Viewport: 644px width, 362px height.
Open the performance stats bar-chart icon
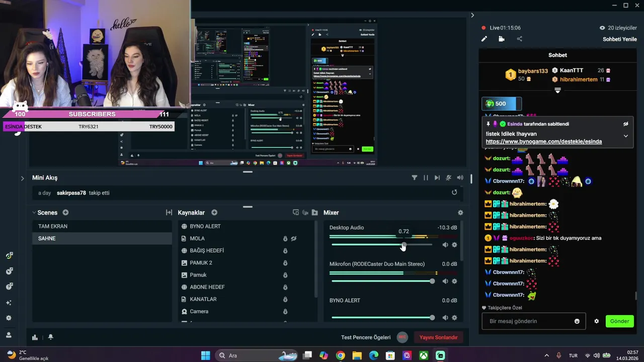point(35,337)
